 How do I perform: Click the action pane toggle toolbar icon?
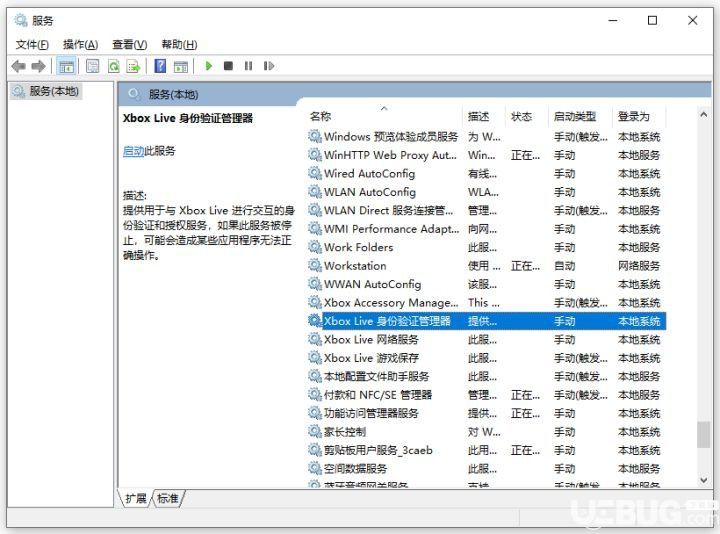point(181,66)
